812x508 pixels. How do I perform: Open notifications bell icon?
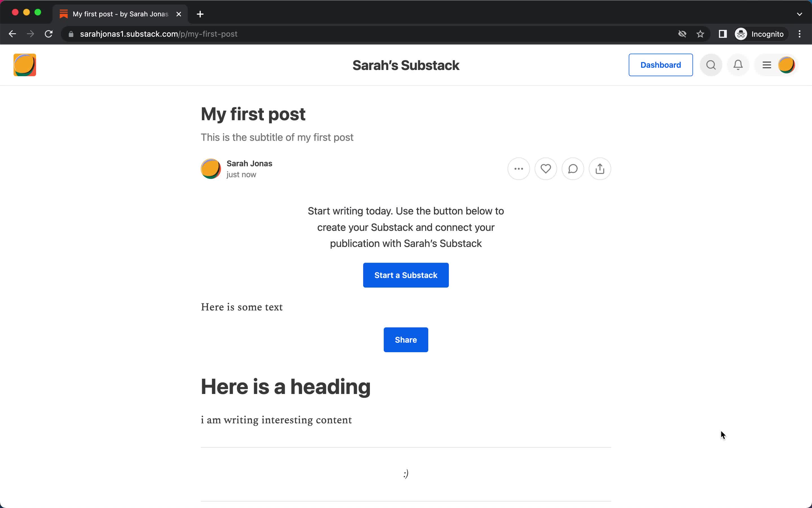click(738, 65)
